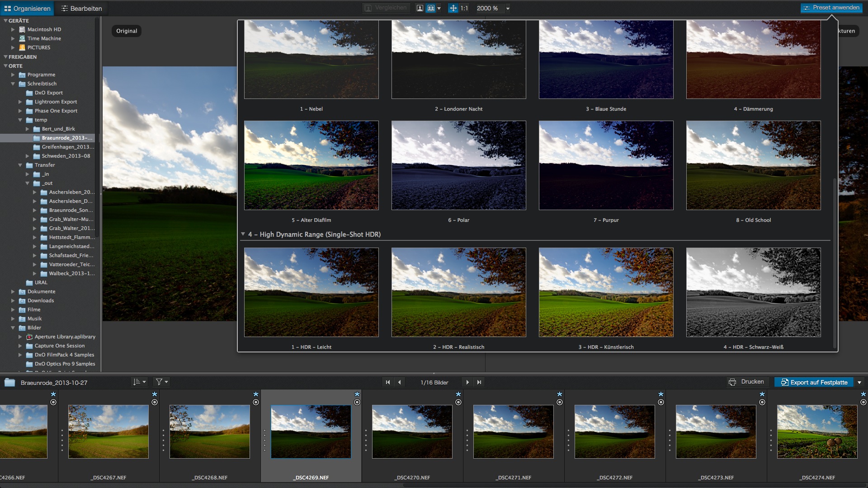Click the preset panel vertical scrollbar

(x=835, y=262)
